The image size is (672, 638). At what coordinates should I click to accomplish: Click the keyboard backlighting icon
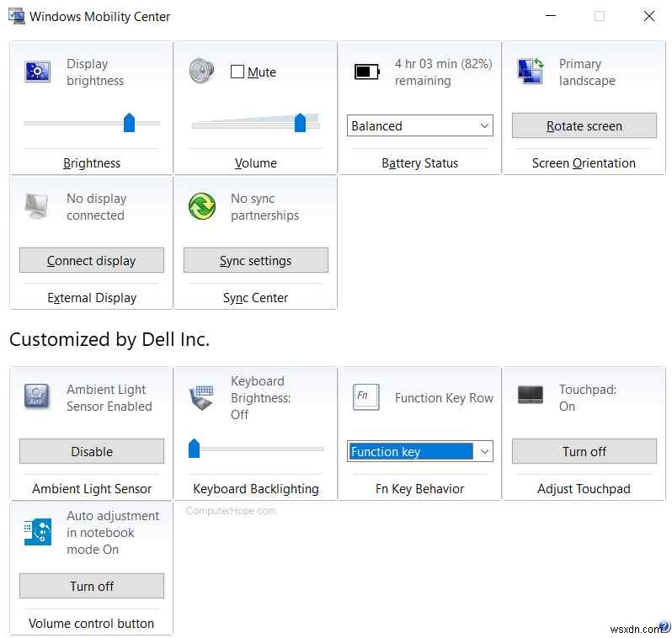201,397
